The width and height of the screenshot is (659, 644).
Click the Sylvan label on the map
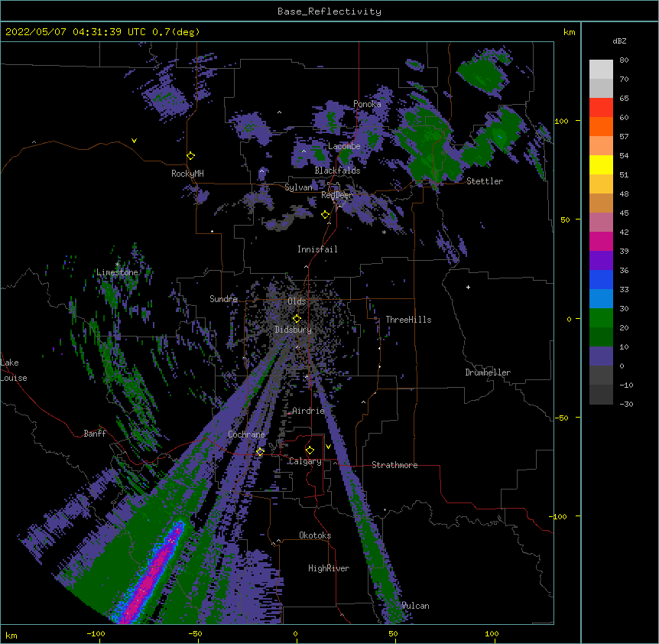(298, 187)
